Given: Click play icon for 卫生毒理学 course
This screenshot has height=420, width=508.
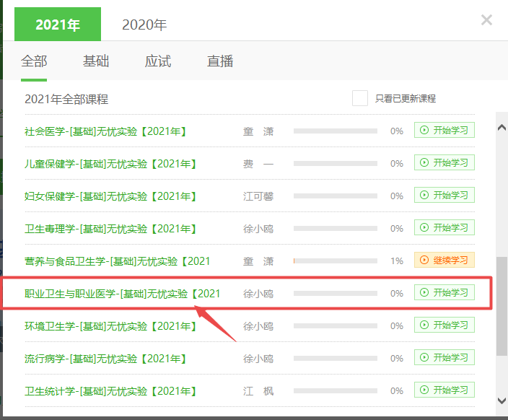Looking at the screenshot, I should (x=424, y=228).
